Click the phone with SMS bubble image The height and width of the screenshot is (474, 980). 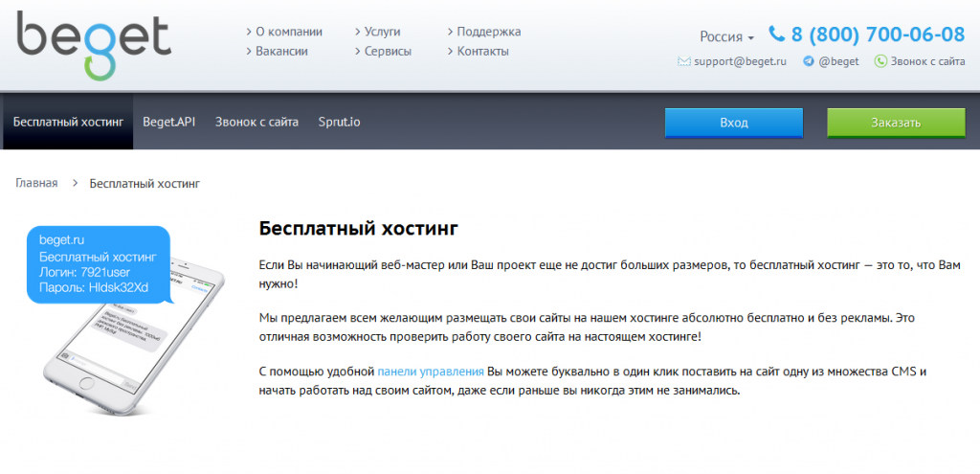pyautogui.click(x=125, y=320)
